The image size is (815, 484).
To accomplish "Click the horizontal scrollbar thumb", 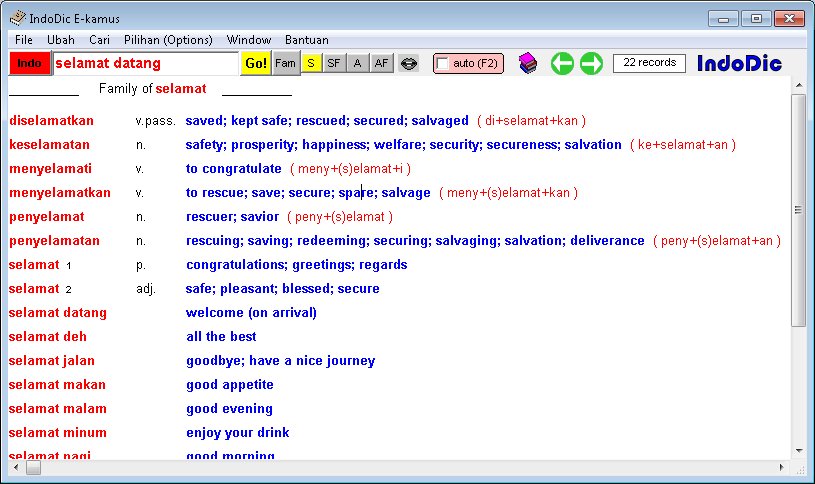I will [x=33, y=467].
